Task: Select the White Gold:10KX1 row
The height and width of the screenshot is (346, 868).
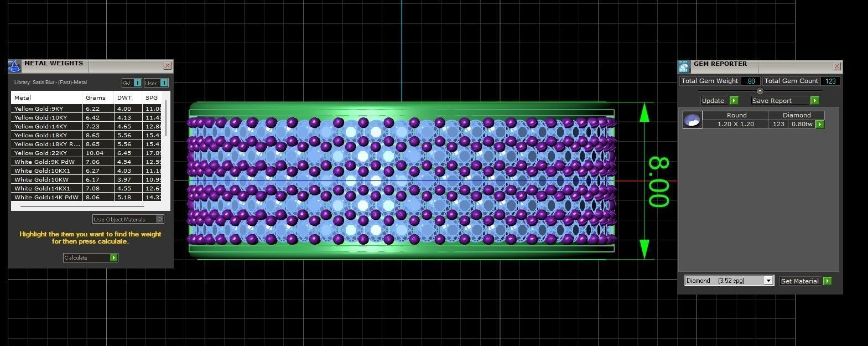Action: 87,171
